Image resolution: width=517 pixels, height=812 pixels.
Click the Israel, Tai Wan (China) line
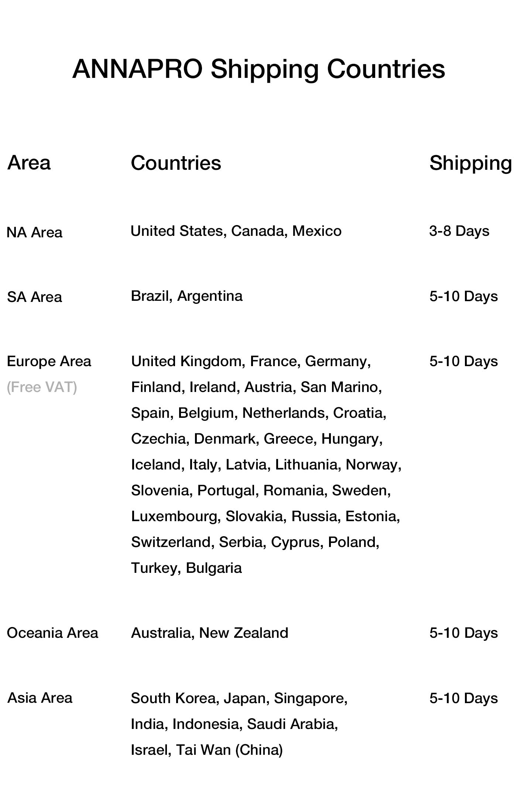pyautogui.click(x=207, y=750)
